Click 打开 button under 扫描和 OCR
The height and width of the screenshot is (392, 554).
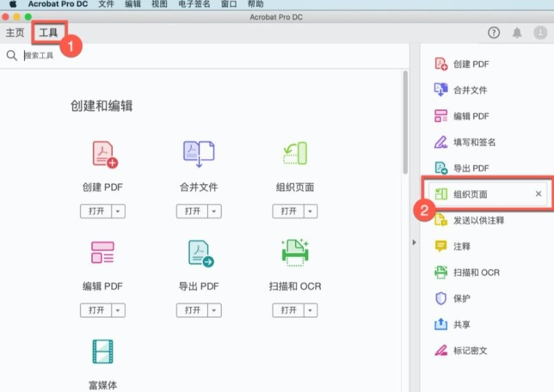[x=288, y=310]
